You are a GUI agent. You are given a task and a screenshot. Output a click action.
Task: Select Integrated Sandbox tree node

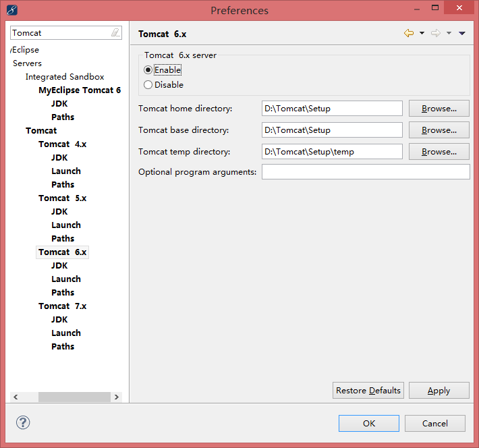[65, 77]
